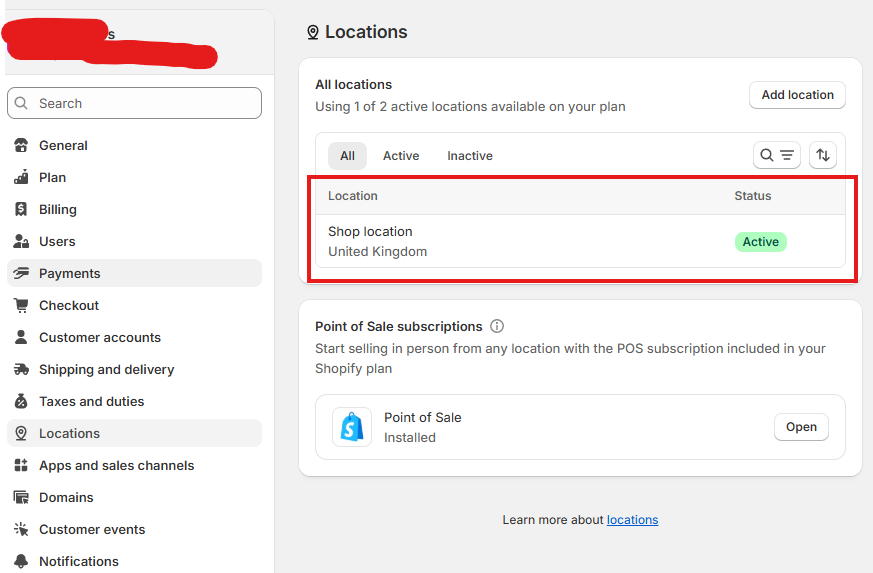This screenshot has width=873, height=573.
Task: Click the Point of Sale Shopify bag icon
Action: [x=352, y=427]
